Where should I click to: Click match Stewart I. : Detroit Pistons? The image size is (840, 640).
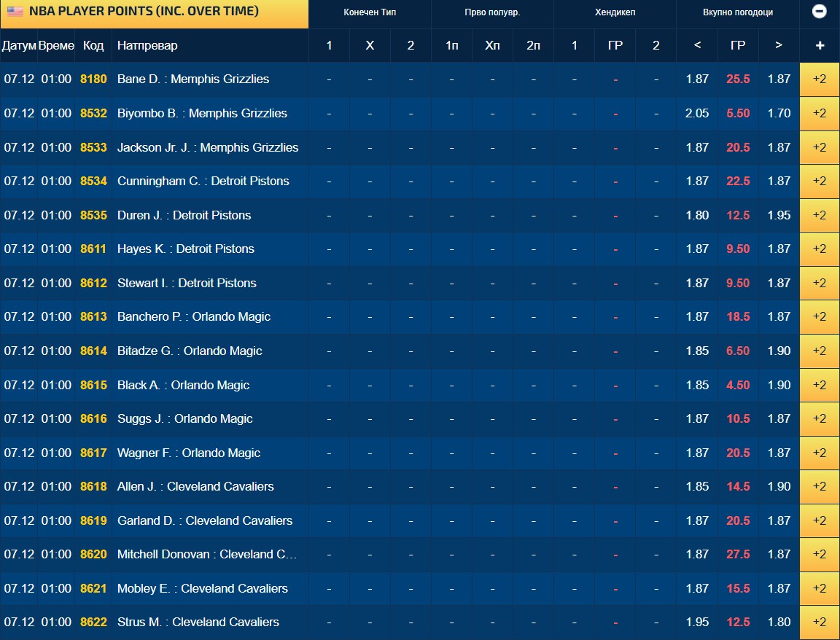(187, 283)
